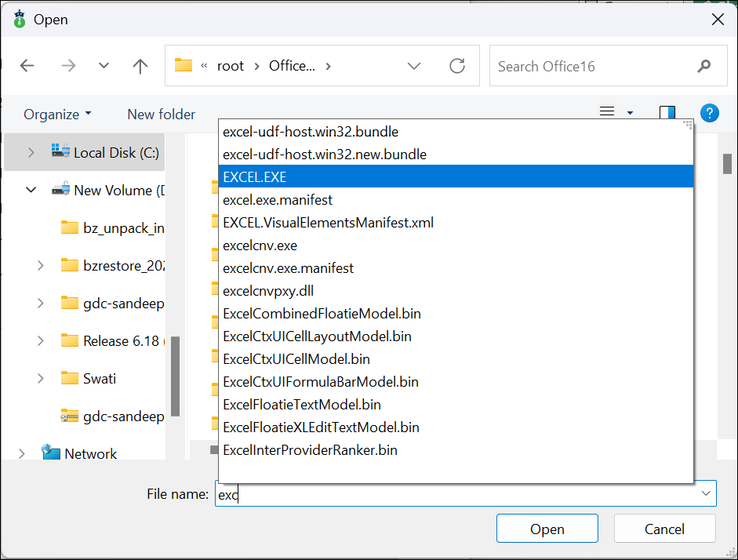Click the search magnifier icon
Screen dimensions: 738x560
703,66
